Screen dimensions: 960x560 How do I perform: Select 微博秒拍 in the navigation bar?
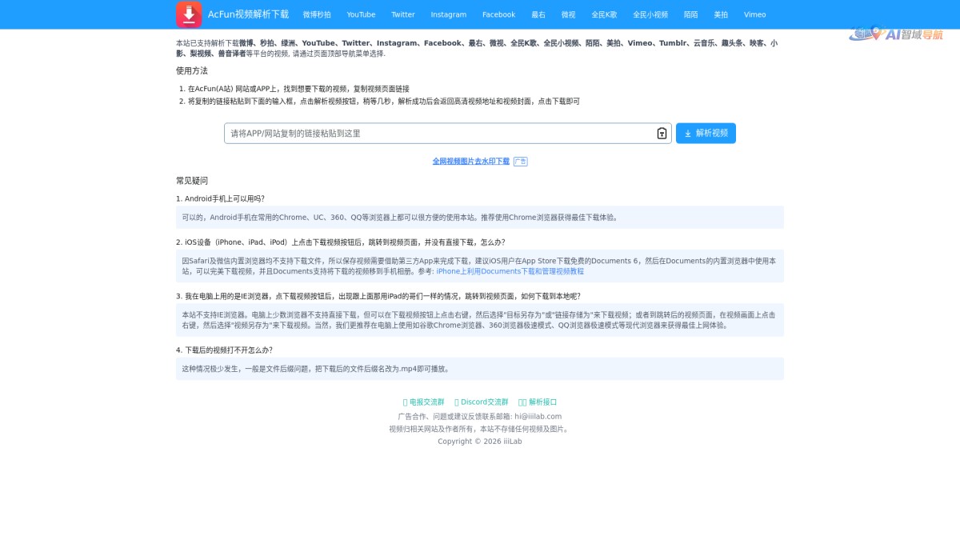[317, 14]
